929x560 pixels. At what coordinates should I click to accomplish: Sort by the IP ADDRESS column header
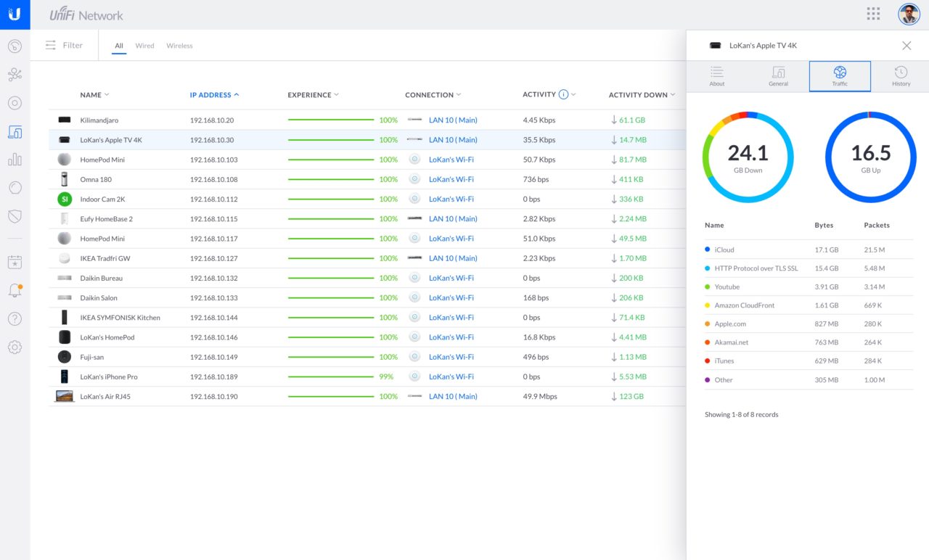pos(214,95)
